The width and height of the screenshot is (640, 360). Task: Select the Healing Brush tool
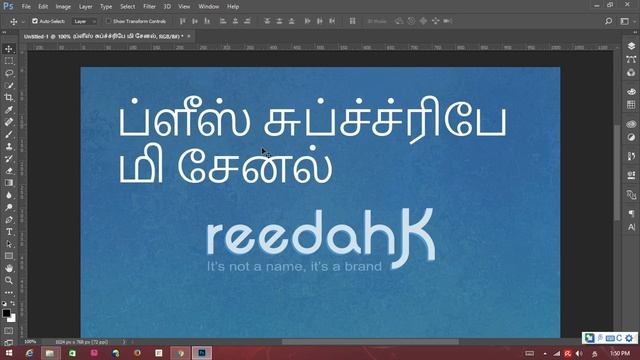9,122
